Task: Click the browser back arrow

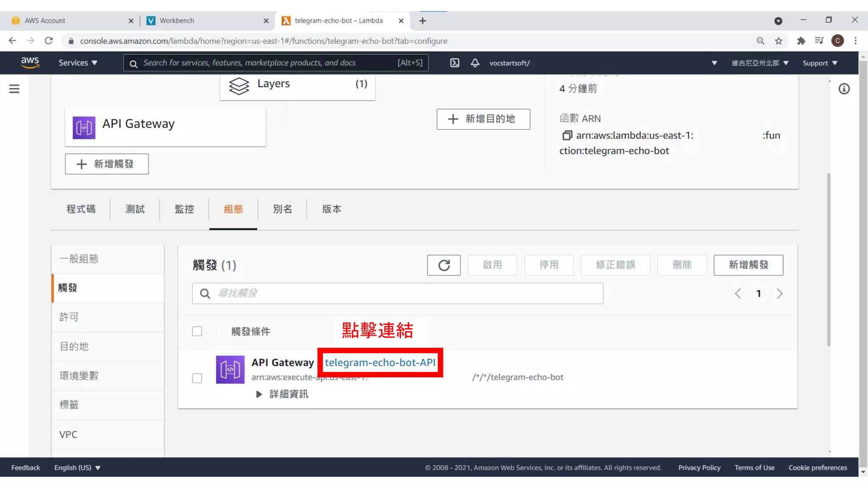Action: tap(12, 41)
